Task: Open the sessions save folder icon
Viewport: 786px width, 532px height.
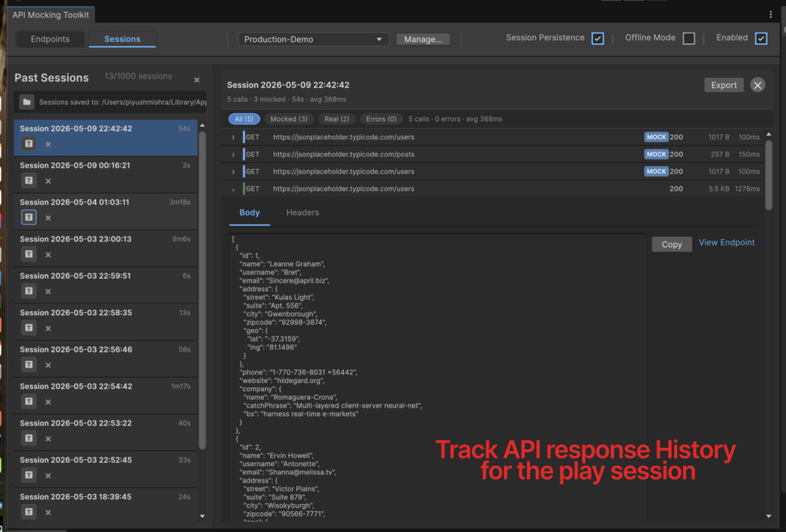Action: tap(27, 102)
